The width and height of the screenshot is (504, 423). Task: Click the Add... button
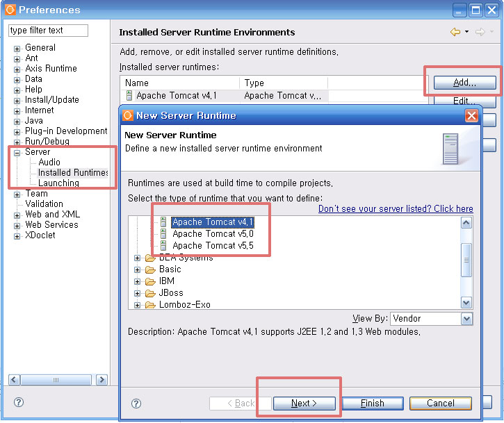click(x=464, y=83)
